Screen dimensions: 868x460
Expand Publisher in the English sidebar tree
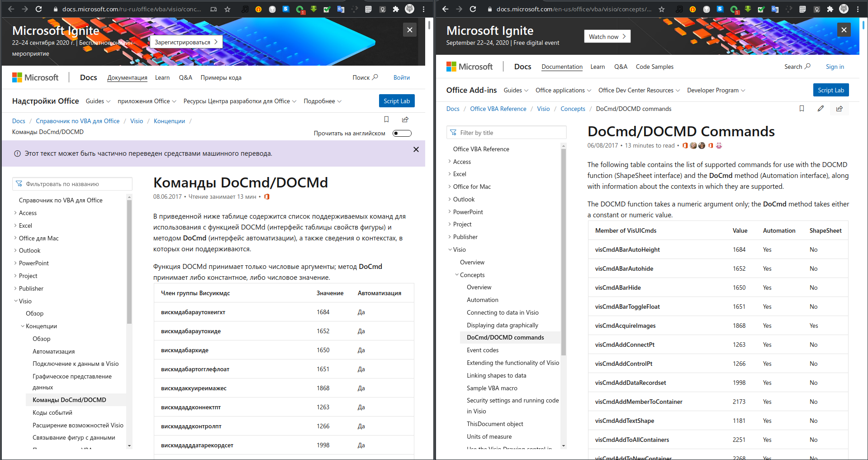pyautogui.click(x=450, y=237)
